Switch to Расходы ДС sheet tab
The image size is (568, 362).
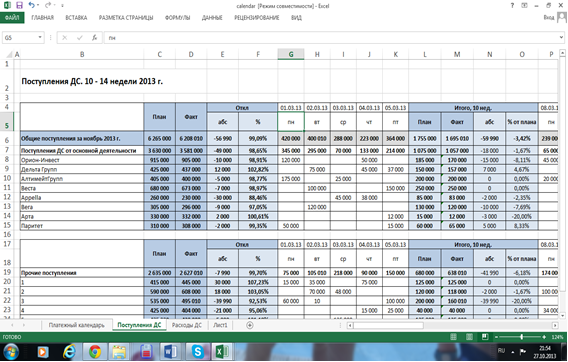coord(187,325)
